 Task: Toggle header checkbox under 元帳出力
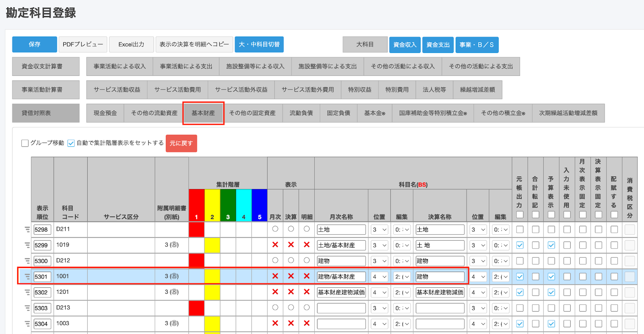(520, 215)
